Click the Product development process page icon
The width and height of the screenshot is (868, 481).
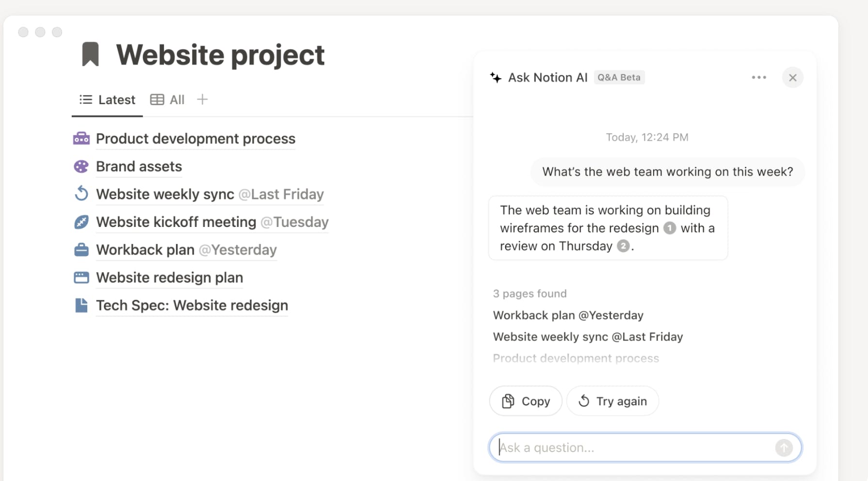click(x=81, y=139)
